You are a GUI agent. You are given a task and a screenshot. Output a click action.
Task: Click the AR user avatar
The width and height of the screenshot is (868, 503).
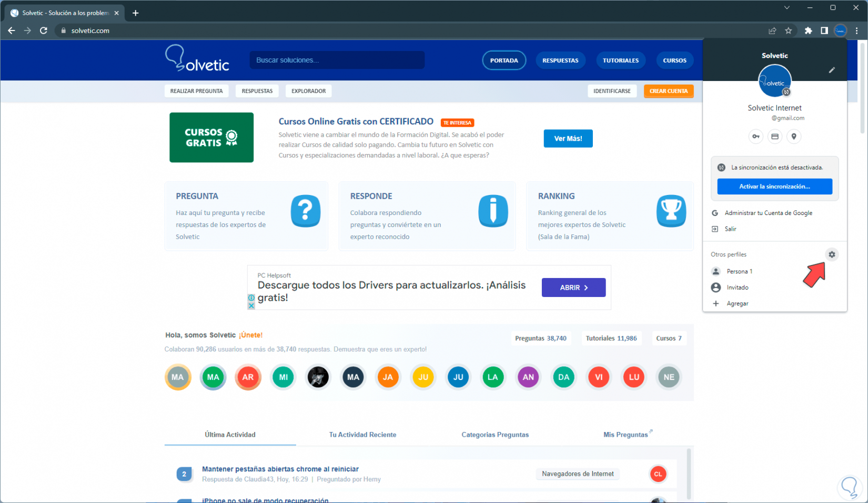tap(248, 377)
